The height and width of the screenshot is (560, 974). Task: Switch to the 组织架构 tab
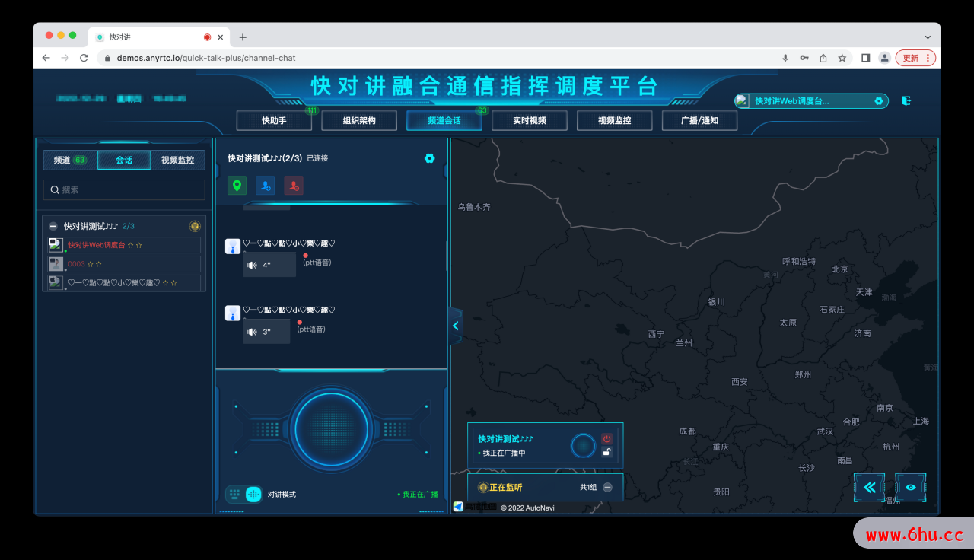pos(359,120)
